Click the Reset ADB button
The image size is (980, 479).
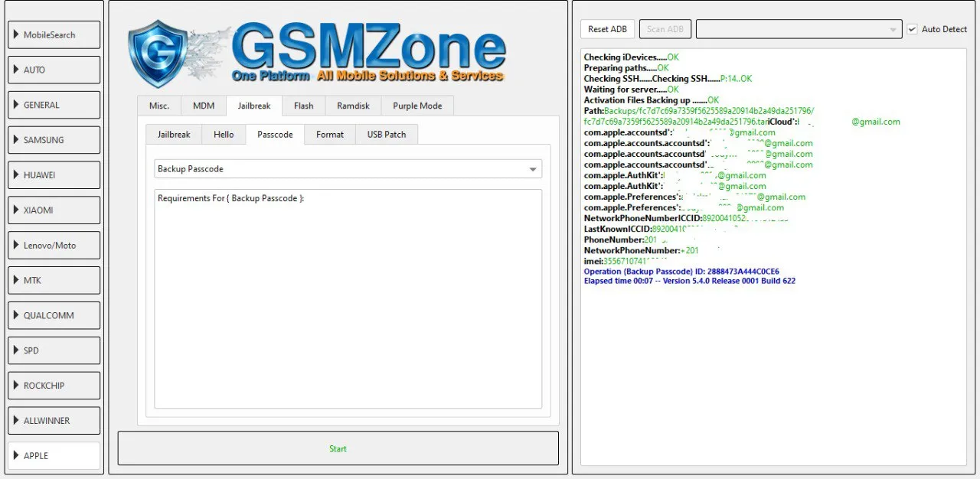607,29
